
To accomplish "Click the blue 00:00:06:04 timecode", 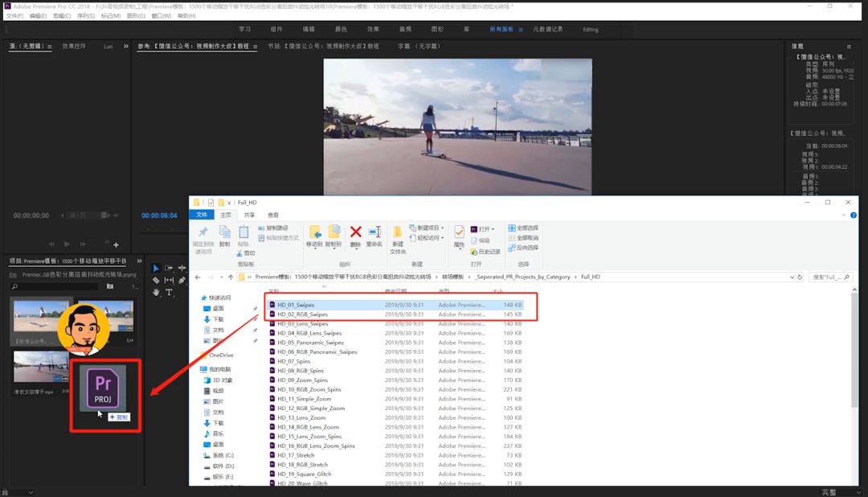I will [x=159, y=216].
